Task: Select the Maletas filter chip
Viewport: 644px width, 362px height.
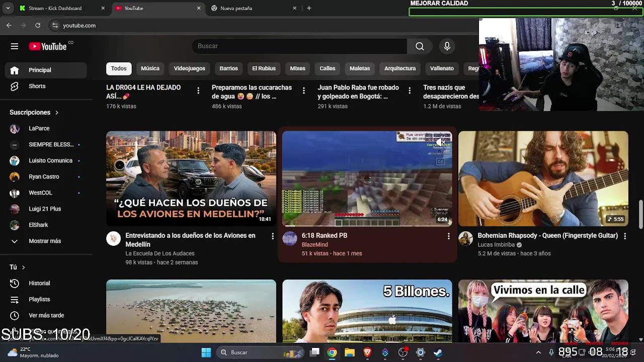Action: point(360,68)
